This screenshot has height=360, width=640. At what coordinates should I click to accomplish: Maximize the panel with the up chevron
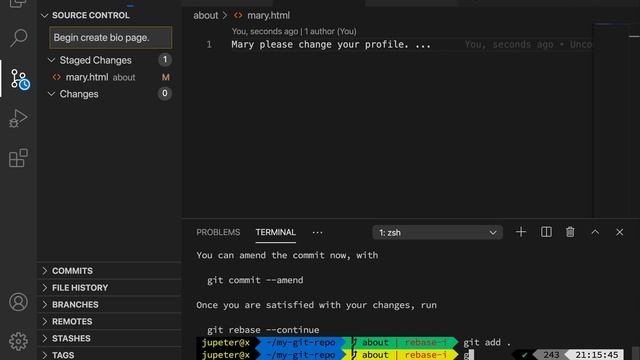coord(595,232)
